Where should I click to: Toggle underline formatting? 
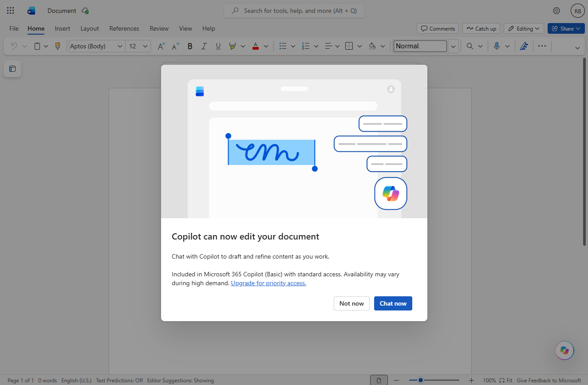pyautogui.click(x=218, y=46)
